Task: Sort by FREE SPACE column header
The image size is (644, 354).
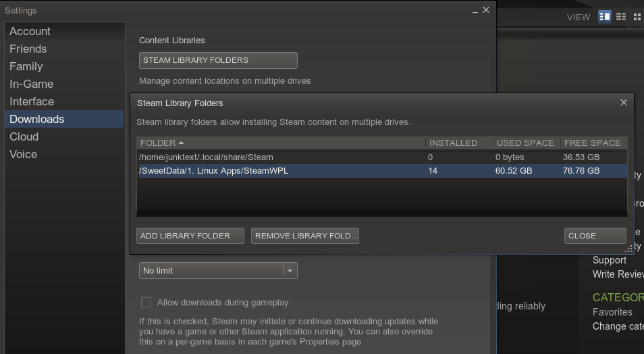Action: click(x=593, y=143)
